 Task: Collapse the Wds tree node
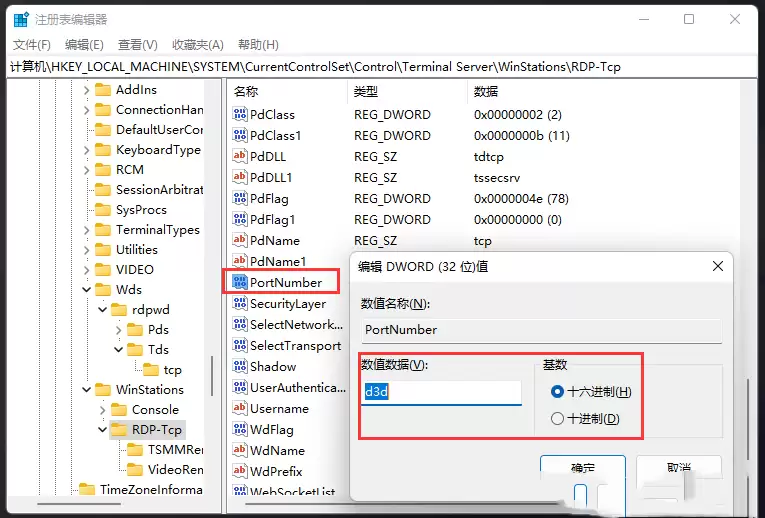[x=85, y=290]
